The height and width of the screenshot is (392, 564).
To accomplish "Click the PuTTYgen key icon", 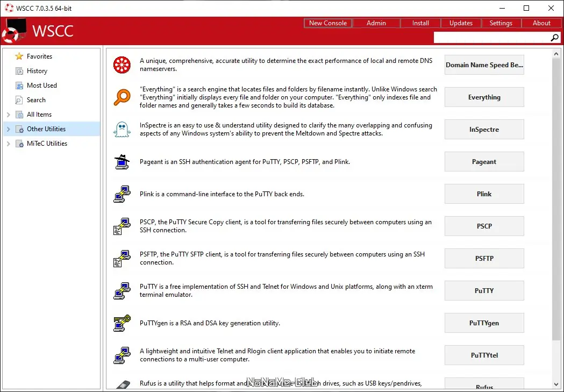I will click(122, 323).
